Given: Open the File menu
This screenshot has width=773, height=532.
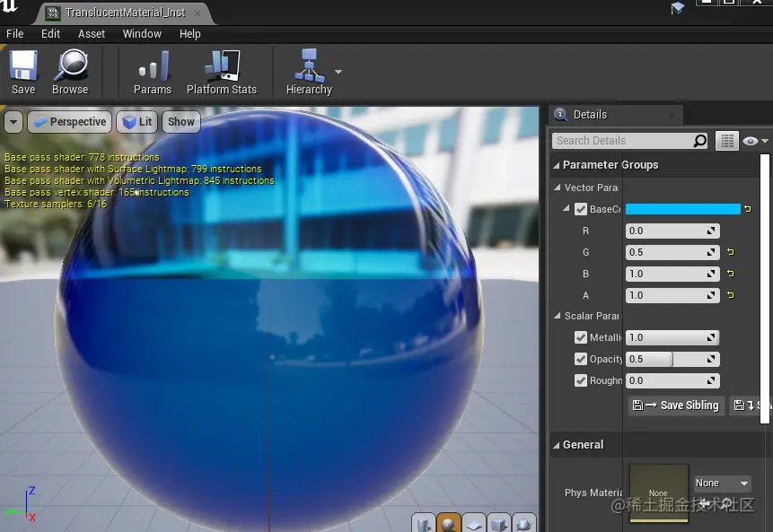Looking at the screenshot, I should 14,34.
